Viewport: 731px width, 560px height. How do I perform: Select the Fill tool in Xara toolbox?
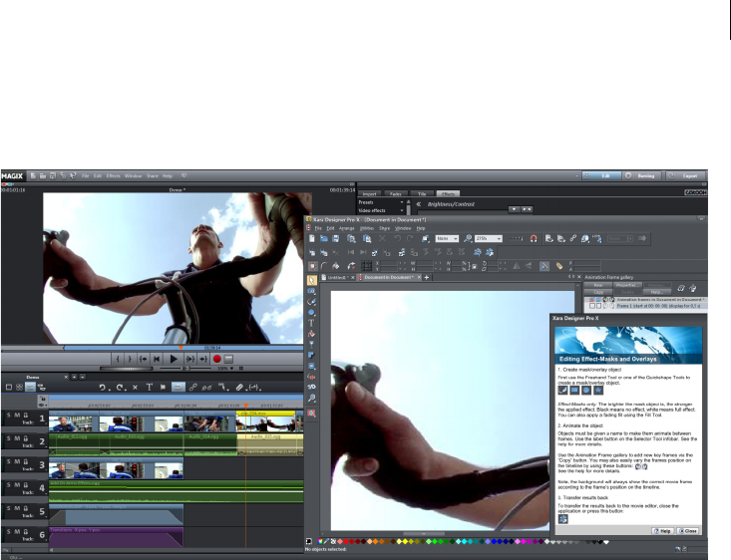point(311,334)
